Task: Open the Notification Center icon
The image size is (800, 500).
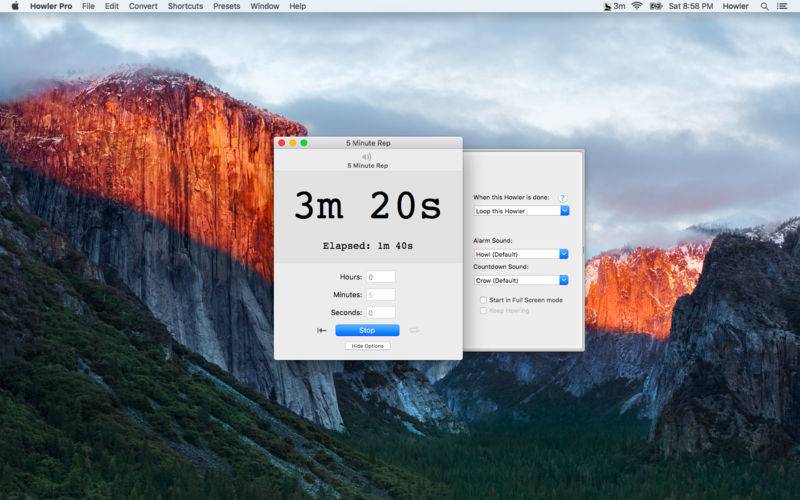Action: (x=782, y=6)
